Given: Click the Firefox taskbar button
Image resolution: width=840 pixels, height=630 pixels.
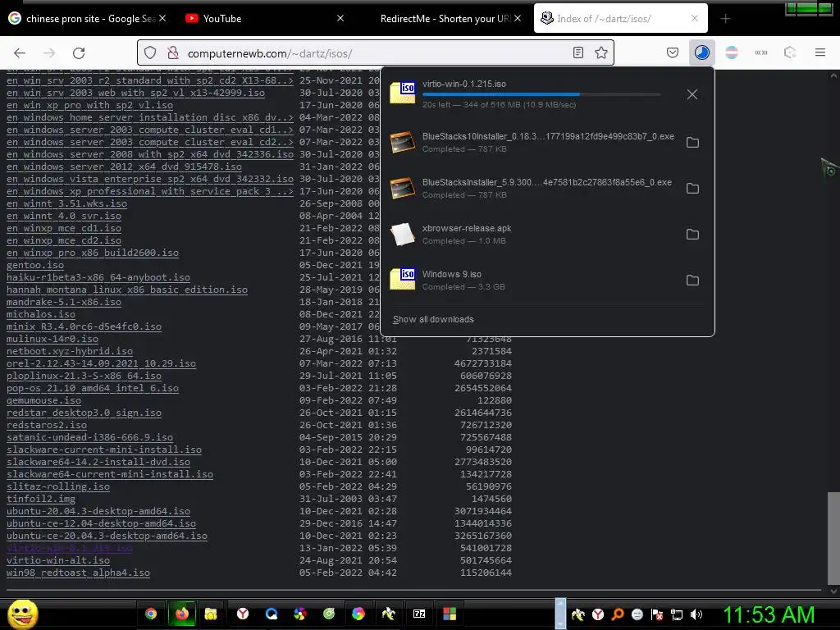Looking at the screenshot, I should click(x=181, y=614).
